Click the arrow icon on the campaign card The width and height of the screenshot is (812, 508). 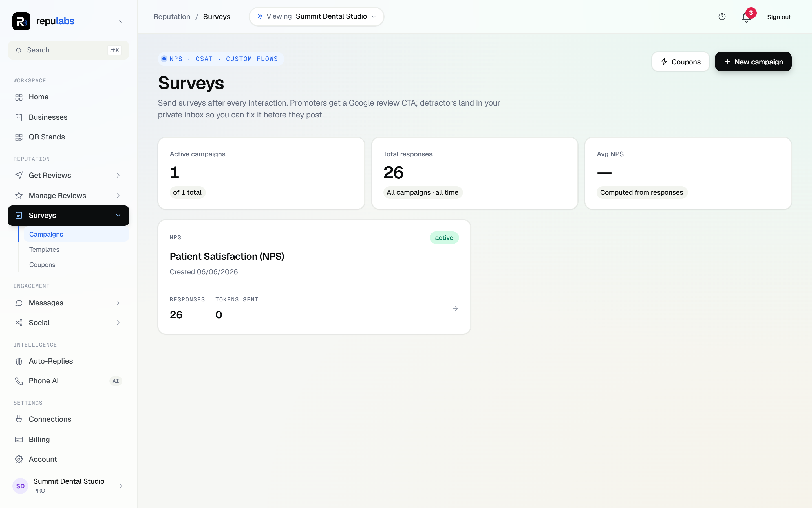pos(455,309)
